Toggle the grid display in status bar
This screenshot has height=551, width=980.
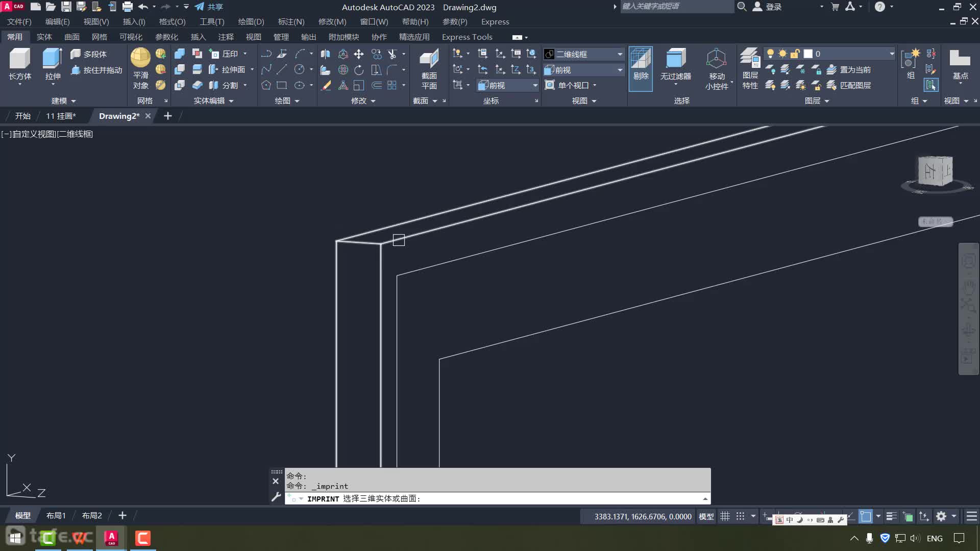point(725,516)
